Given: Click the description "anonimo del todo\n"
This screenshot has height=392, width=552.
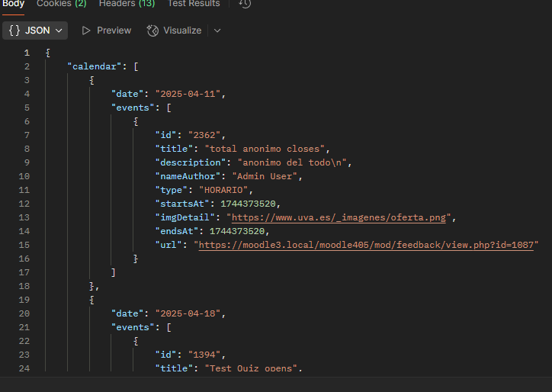Looking at the screenshot, I should (x=292, y=162).
